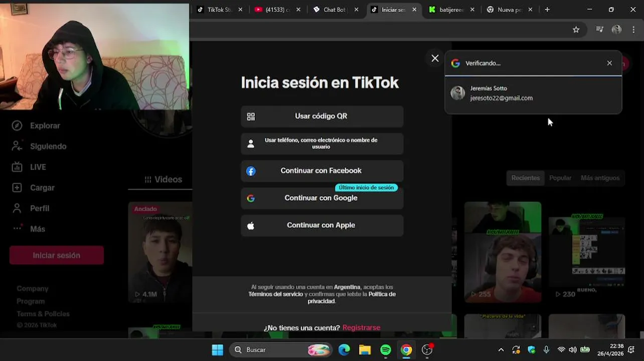Open the video thumbnail with 230 views
This screenshot has height=361, width=644.
point(587,252)
